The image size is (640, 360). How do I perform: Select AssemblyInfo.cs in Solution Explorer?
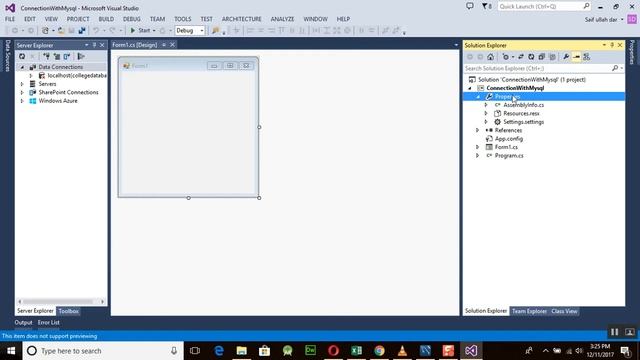click(523, 105)
